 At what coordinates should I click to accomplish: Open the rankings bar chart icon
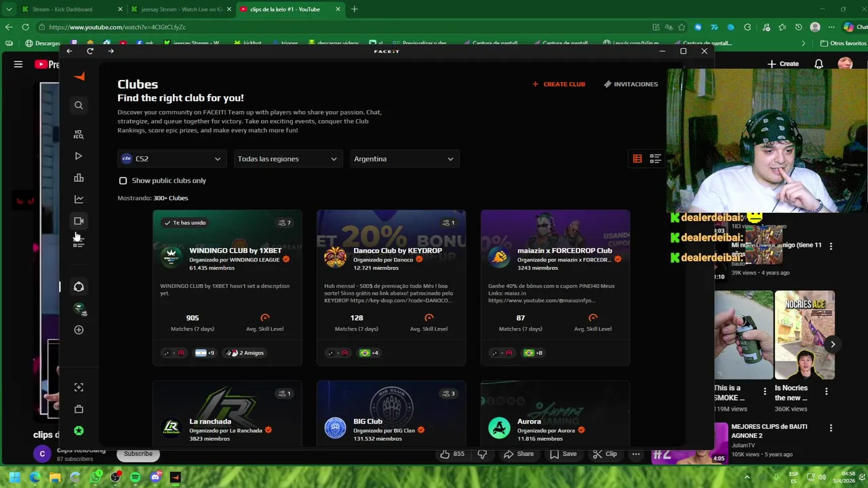tap(79, 178)
